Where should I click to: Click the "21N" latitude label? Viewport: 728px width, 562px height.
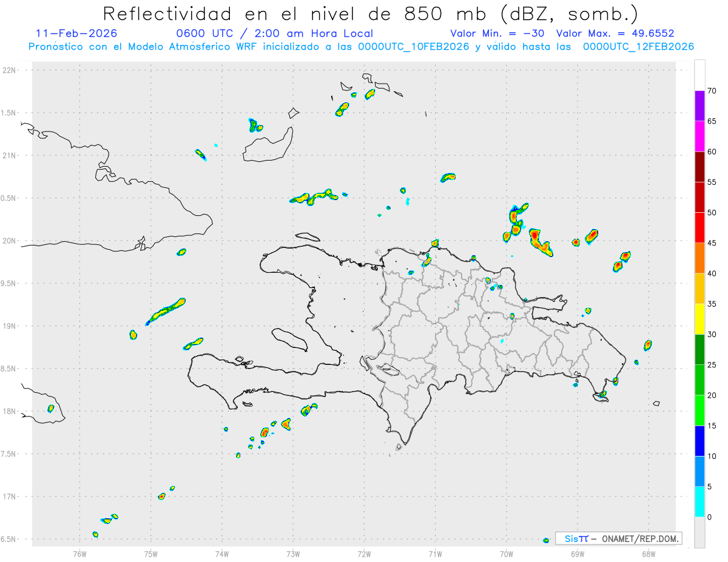pyautogui.click(x=10, y=155)
